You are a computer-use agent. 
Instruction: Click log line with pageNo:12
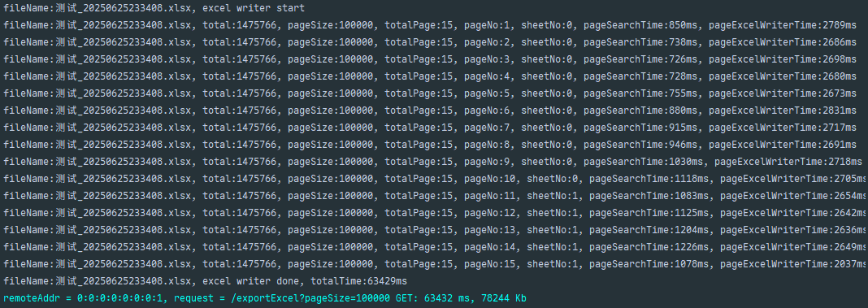coord(435,213)
